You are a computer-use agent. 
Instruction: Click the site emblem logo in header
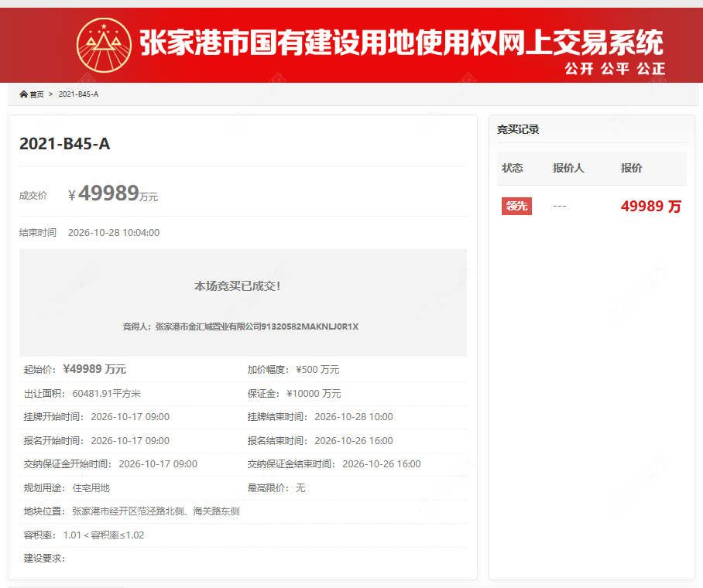coord(104,46)
